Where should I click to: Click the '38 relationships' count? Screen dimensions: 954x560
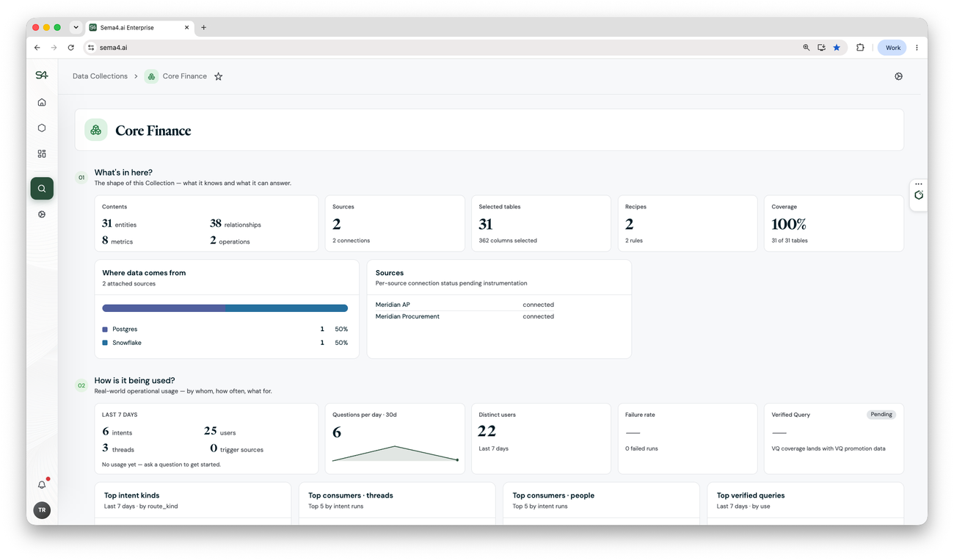click(236, 224)
